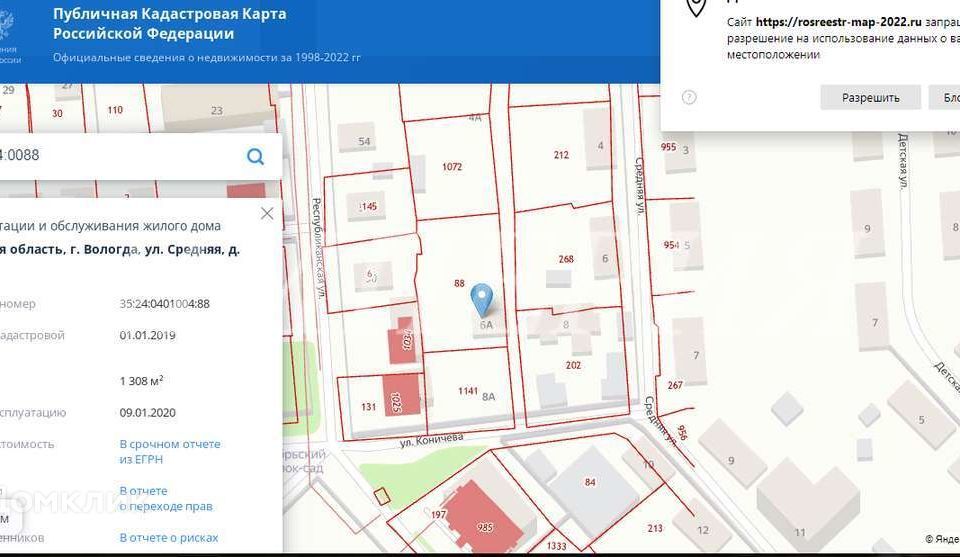Image resolution: width=960 pixels, height=557 pixels.
Task: Select parcel 1333 on the map
Action: [x=557, y=545]
